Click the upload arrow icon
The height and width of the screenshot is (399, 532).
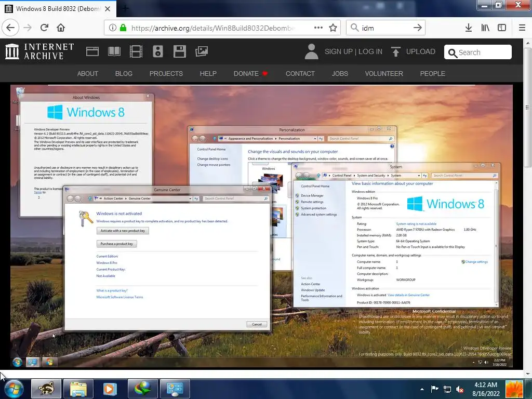(x=395, y=51)
